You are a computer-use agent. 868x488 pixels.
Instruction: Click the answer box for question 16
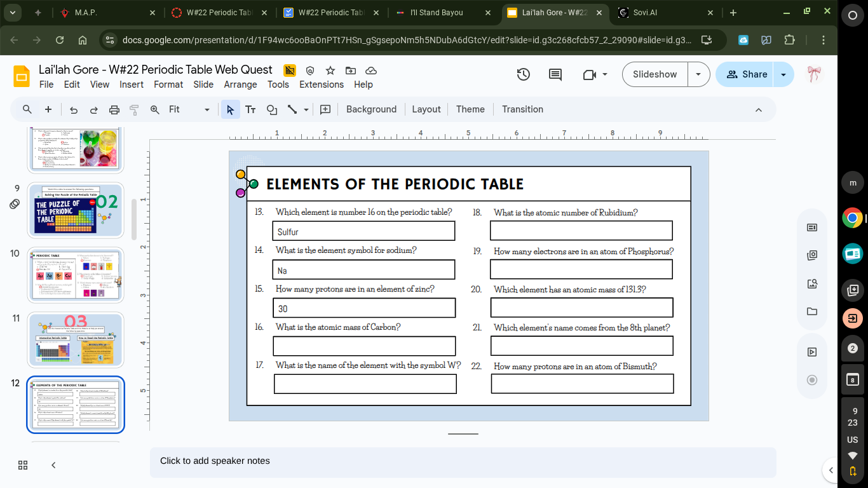coord(364,346)
